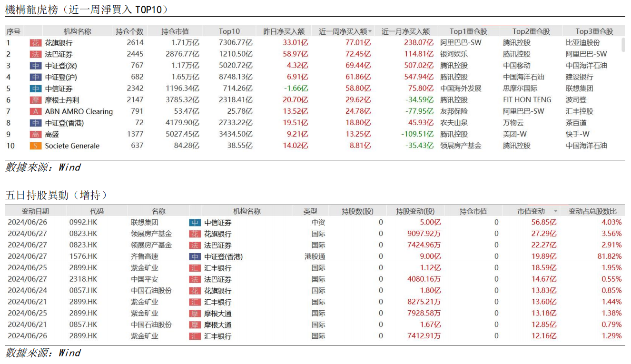631x364 pixels.
Task: Open sort arrow on 市值变动 header
Action: pos(555,211)
